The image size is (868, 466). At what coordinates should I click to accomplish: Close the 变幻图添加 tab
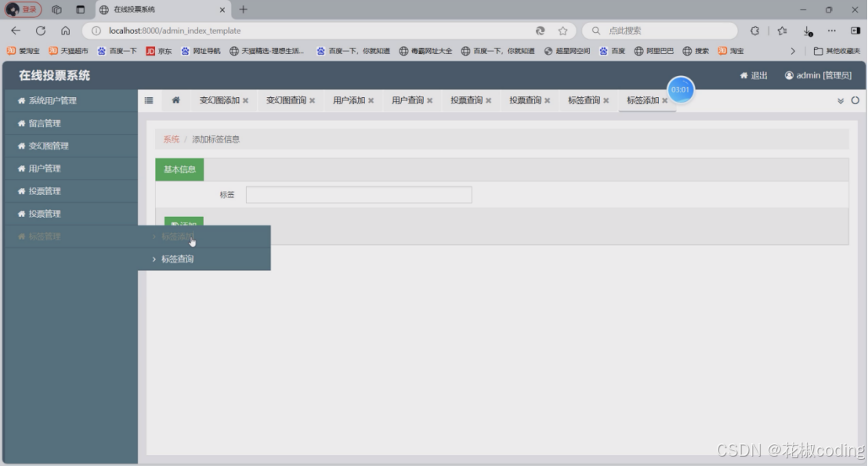(x=246, y=101)
